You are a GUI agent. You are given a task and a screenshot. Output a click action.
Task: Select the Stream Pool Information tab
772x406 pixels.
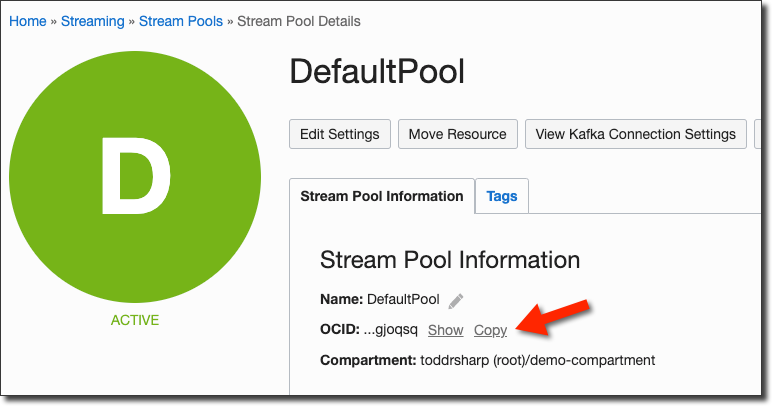tap(382, 196)
